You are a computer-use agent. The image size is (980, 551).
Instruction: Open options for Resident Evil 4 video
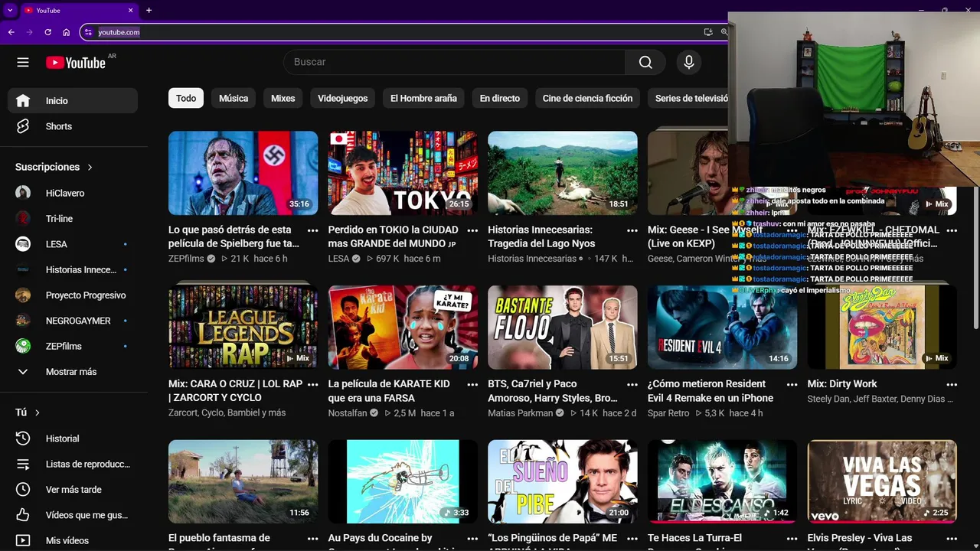pyautogui.click(x=792, y=384)
